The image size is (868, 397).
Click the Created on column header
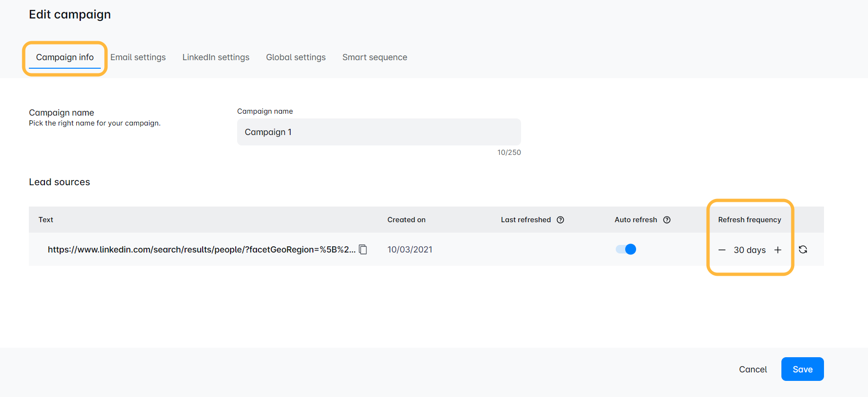point(406,220)
